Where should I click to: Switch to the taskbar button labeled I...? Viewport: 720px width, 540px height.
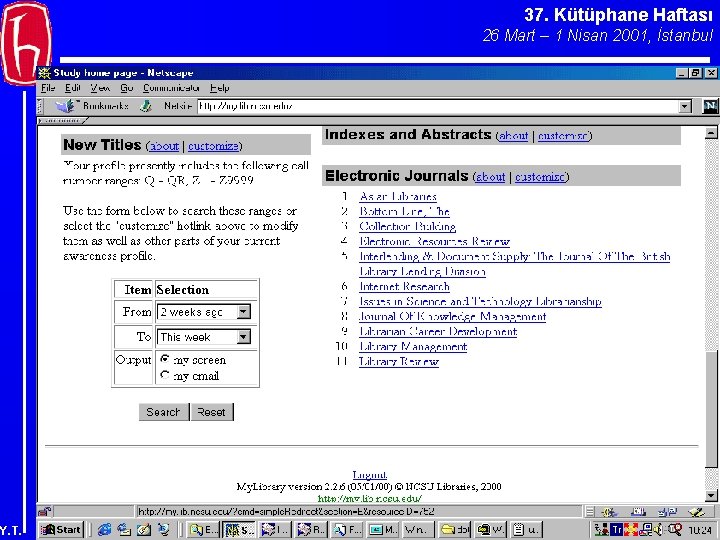[275, 529]
